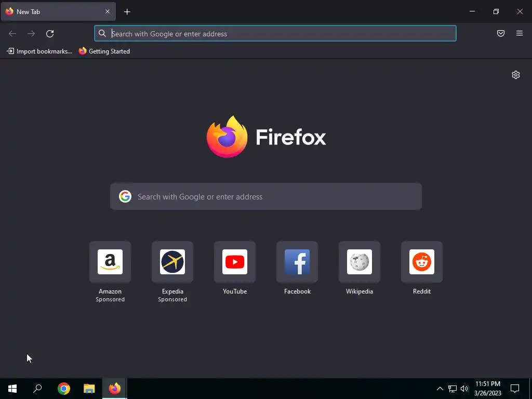Show hidden system tray icons
The width and height of the screenshot is (532, 399).
tap(440, 389)
